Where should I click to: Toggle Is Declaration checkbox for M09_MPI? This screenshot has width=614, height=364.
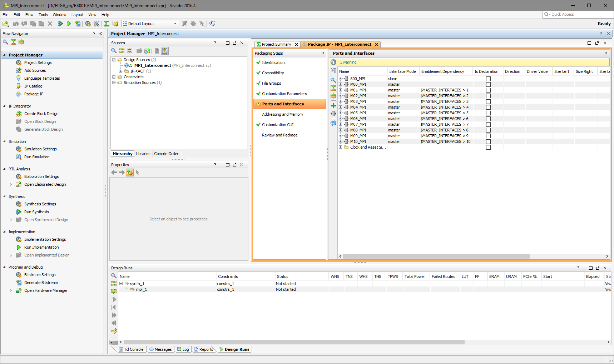[488, 136]
